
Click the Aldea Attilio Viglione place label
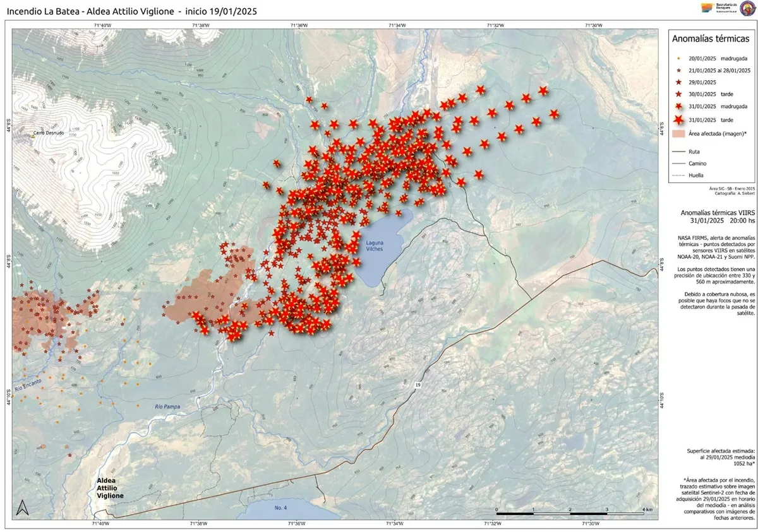[110, 488]
